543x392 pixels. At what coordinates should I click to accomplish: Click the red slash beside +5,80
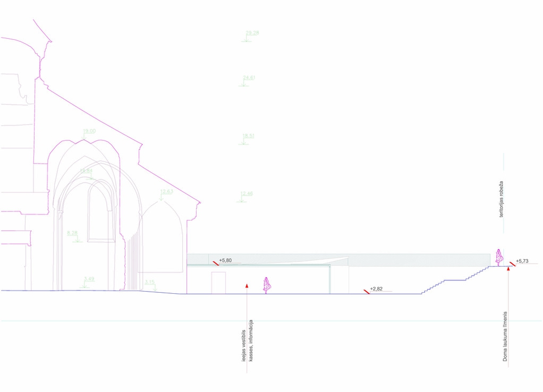pos(216,262)
